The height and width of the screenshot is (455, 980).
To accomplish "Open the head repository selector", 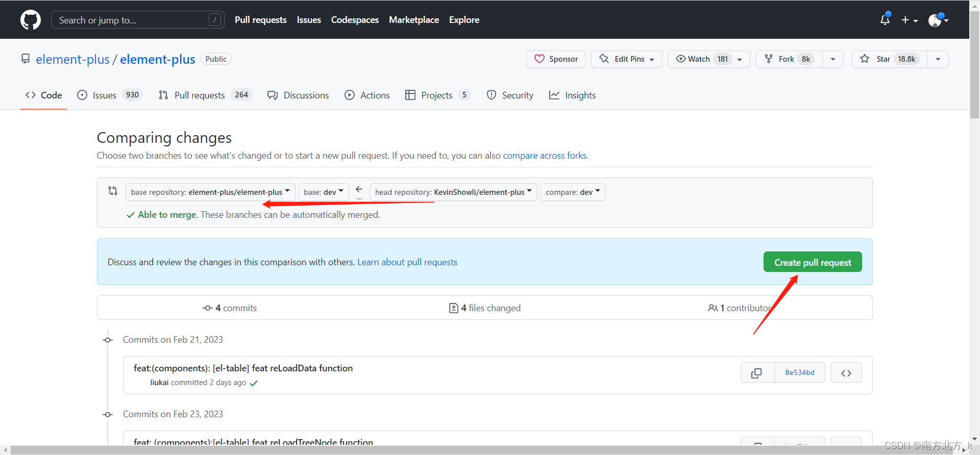I will coord(453,192).
